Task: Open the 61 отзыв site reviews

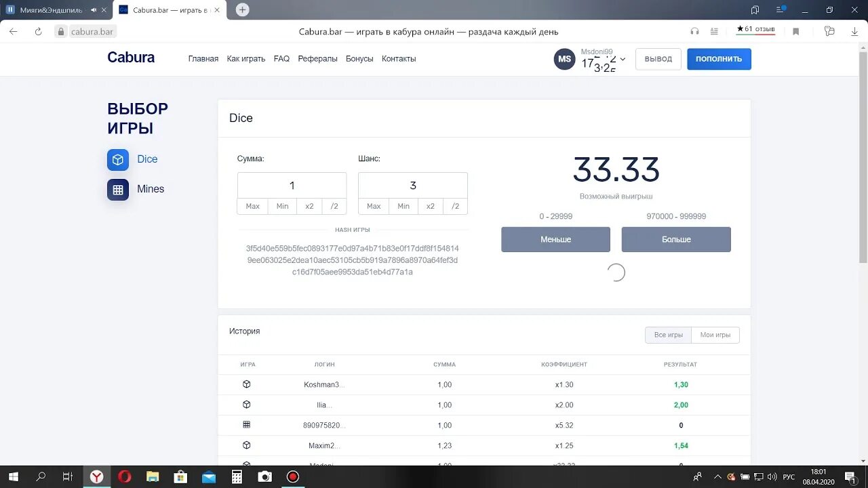Action: (755, 30)
